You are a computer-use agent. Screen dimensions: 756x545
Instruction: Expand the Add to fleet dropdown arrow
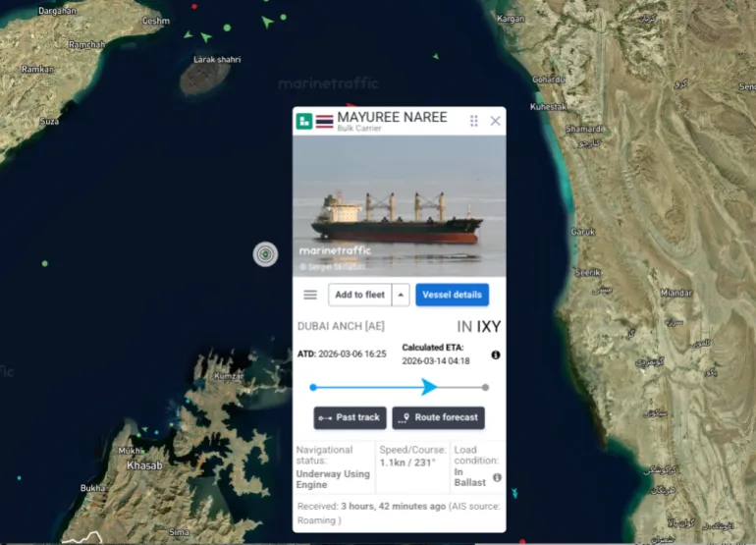pos(401,295)
